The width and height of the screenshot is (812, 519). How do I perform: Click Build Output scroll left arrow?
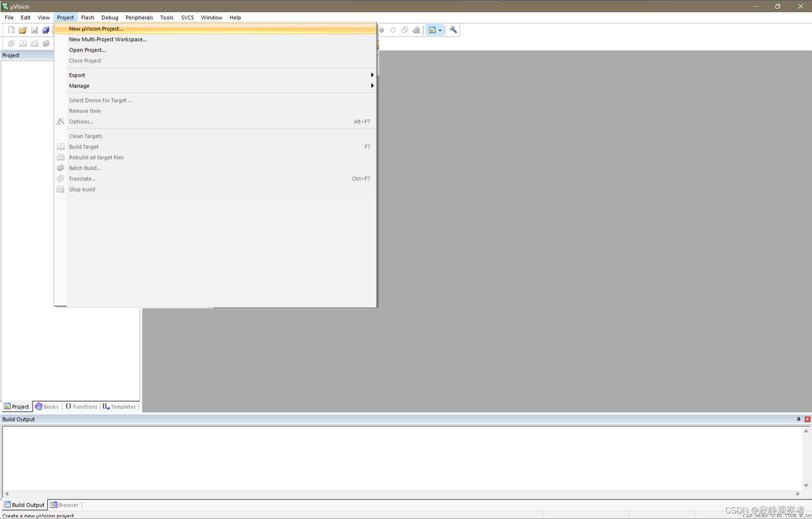[6, 494]
